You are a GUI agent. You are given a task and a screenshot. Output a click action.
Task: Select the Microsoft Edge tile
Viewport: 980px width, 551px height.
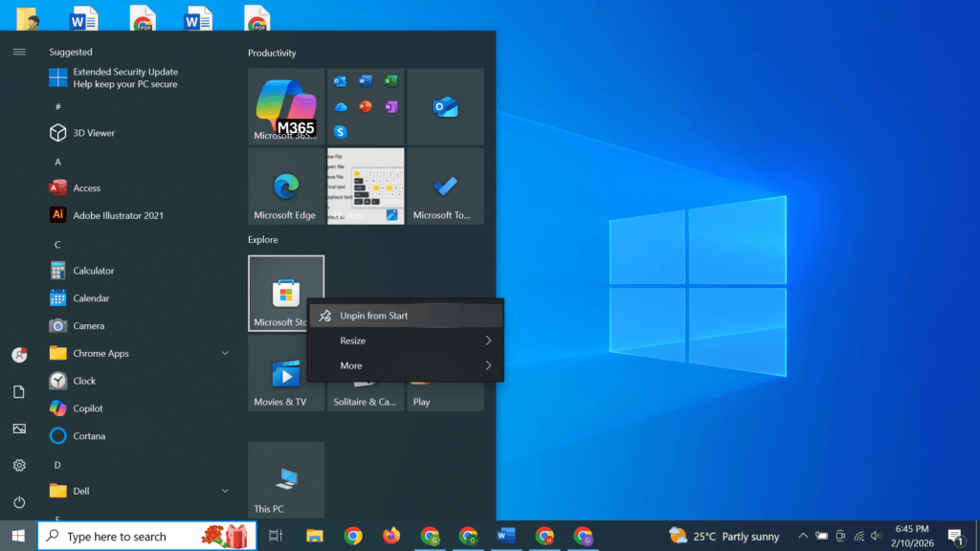pyautogui.click(x=285, y=187)
